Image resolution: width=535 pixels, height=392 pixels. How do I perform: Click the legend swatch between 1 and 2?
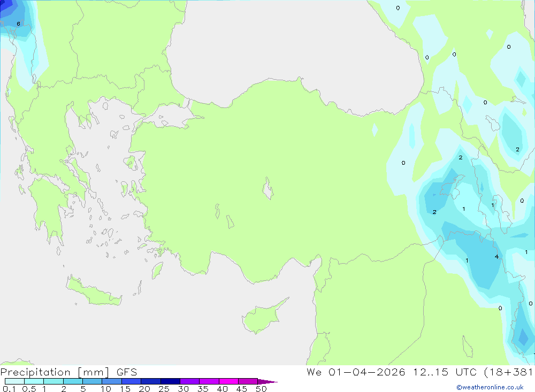(53, 381)
